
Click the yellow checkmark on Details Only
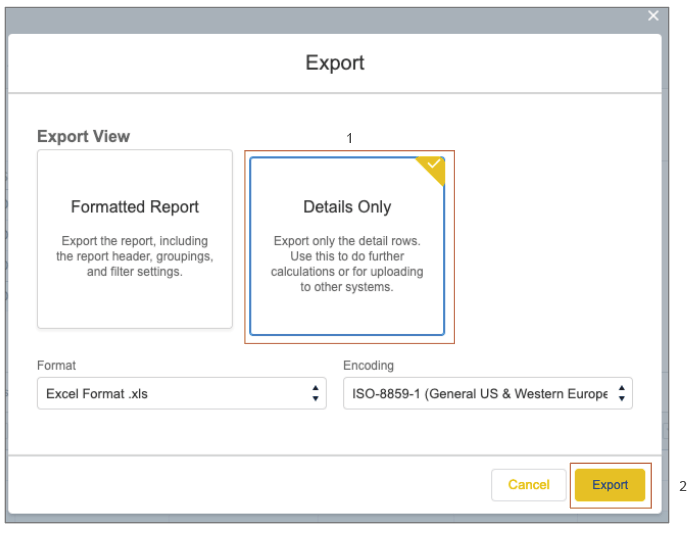coord(433,167)
